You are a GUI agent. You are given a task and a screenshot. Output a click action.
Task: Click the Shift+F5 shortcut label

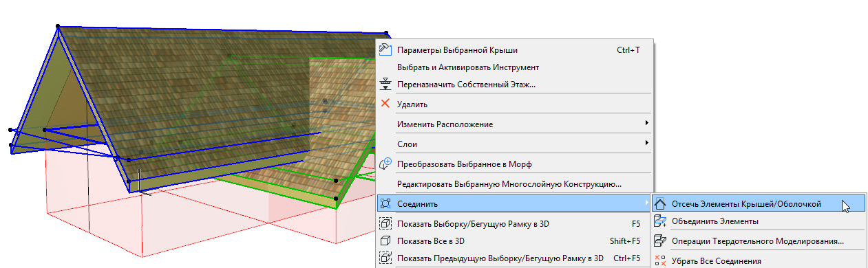tap(625, 241)
